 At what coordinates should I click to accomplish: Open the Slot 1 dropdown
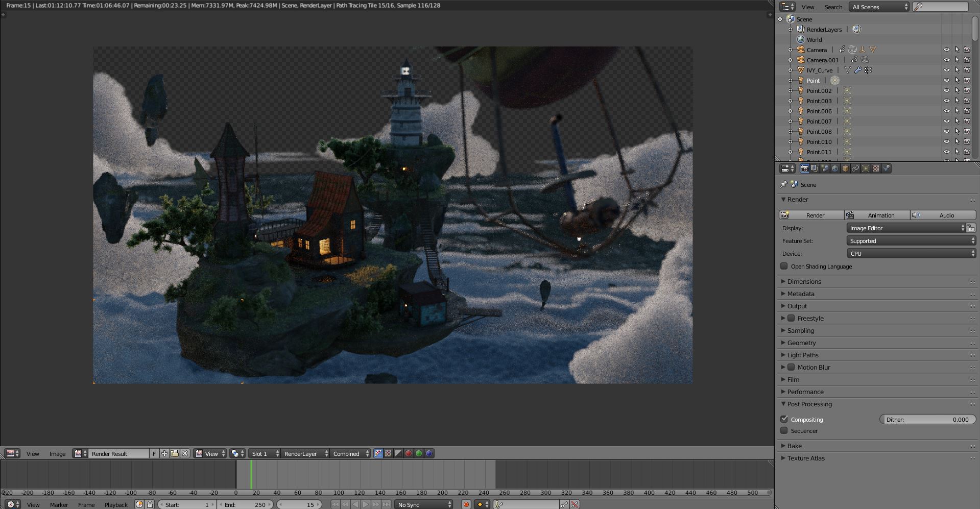[x=265, y=453]
